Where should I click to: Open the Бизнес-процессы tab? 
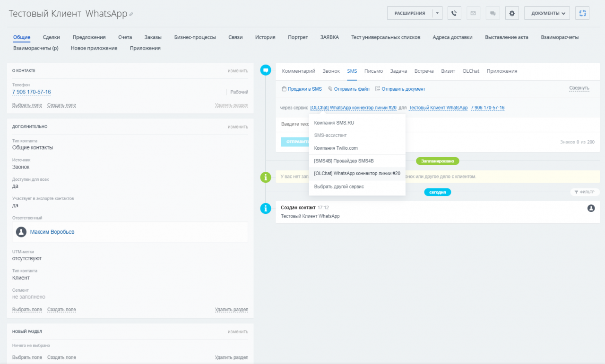pyautogui.click(x=195, y=37)
